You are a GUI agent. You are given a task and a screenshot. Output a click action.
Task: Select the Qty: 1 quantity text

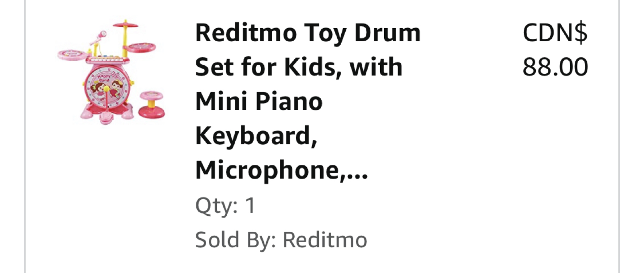point(225,206)
